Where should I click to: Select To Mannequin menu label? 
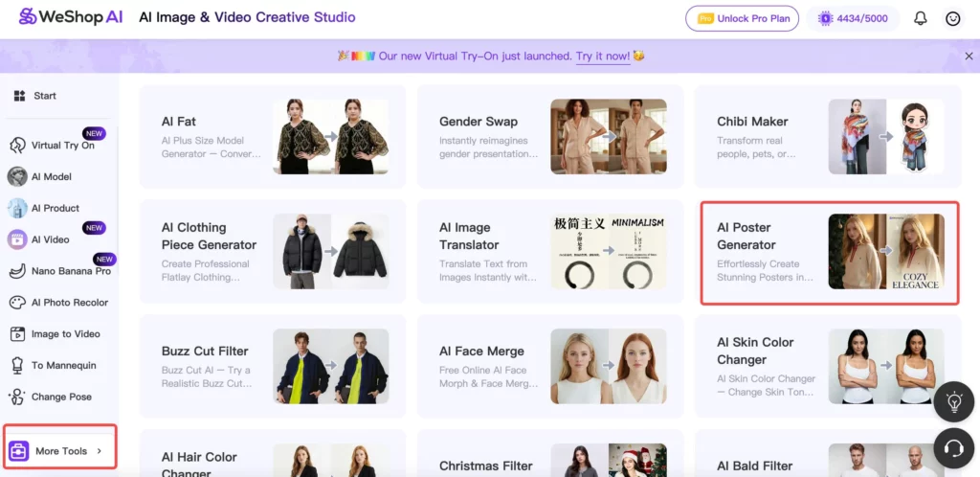coord(64,365)
